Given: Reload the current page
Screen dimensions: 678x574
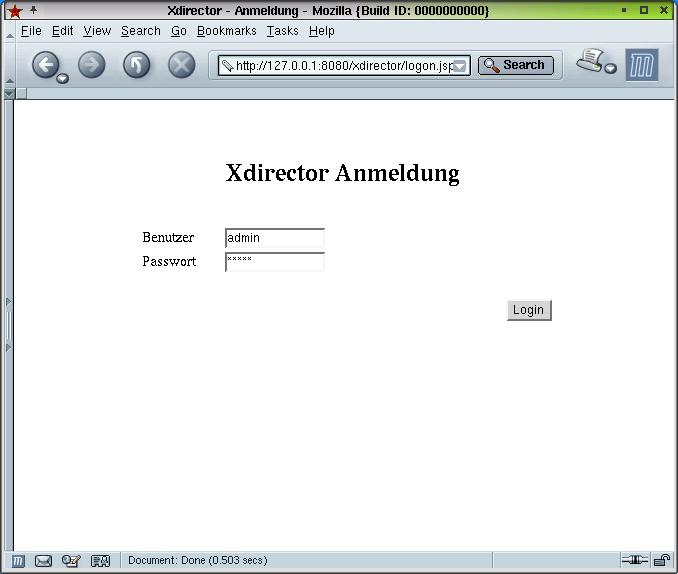Looking at the screenshot, I should 137,65.
